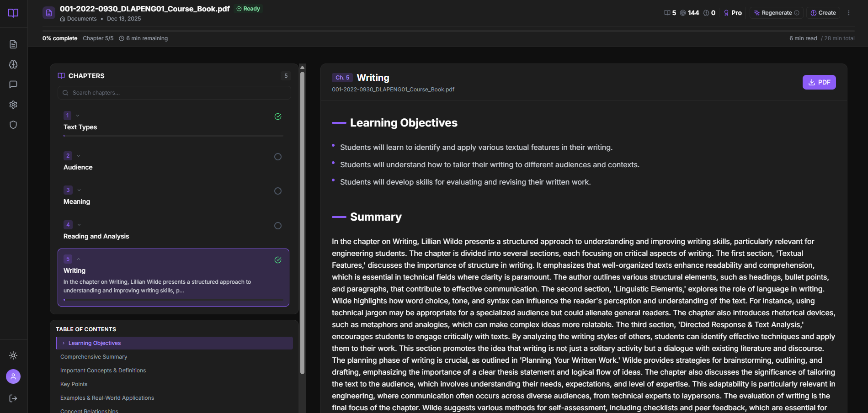Click the brain counter showing 0
The height and width of the screenshot is (413, 868).
coord(709,13)
